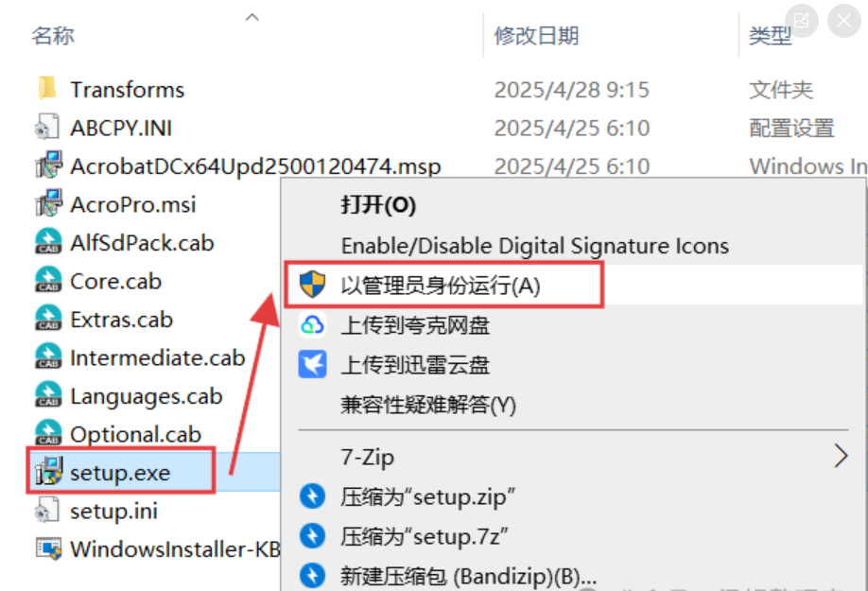Click the Quark cloud drive icon
The height and width of the screenshot is (591, 868).
click(x=312, y=324)
